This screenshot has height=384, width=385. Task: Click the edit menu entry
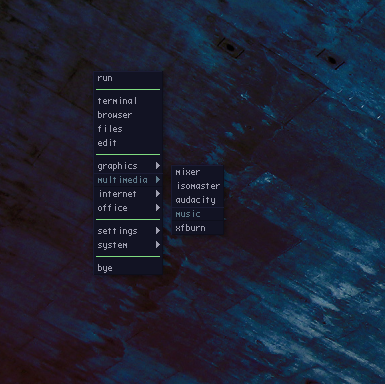(x=128, y=143)
